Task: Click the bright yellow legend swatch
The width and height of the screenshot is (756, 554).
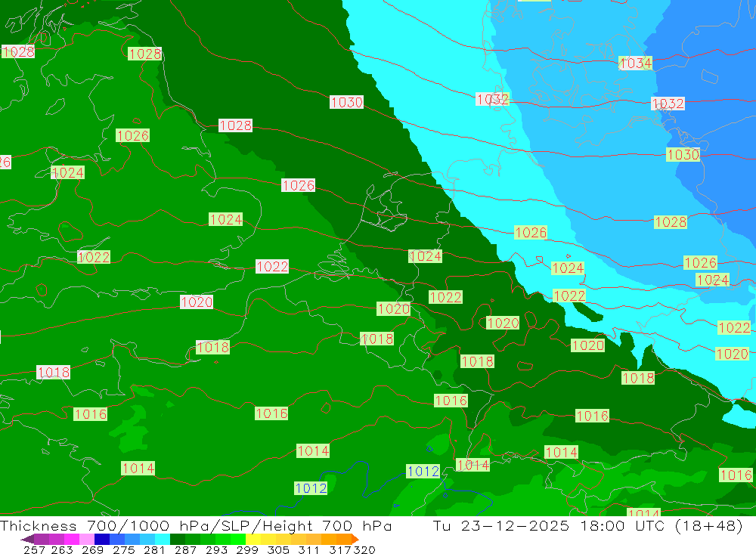Action: [253, 539]
